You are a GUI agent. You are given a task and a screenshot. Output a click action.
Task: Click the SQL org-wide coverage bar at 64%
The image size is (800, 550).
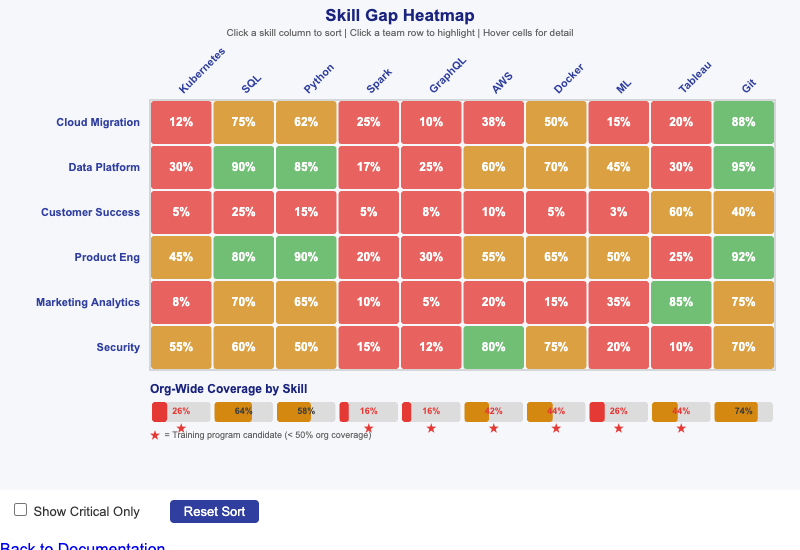point(243,411)
